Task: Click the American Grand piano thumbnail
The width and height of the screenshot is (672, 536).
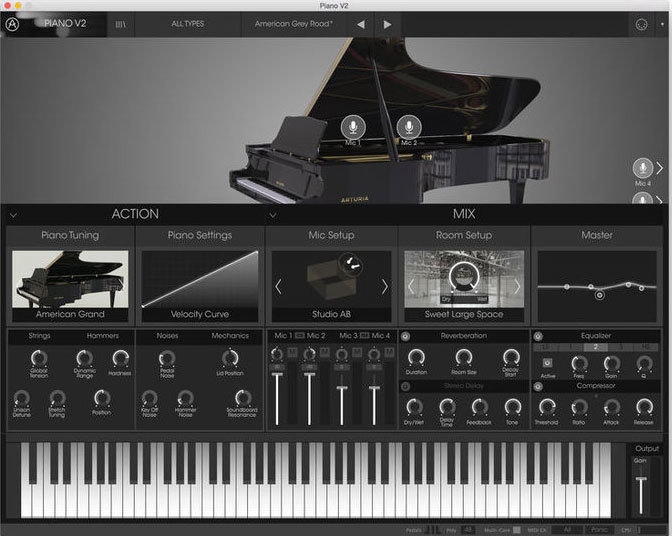Action: tap(70, 279)
